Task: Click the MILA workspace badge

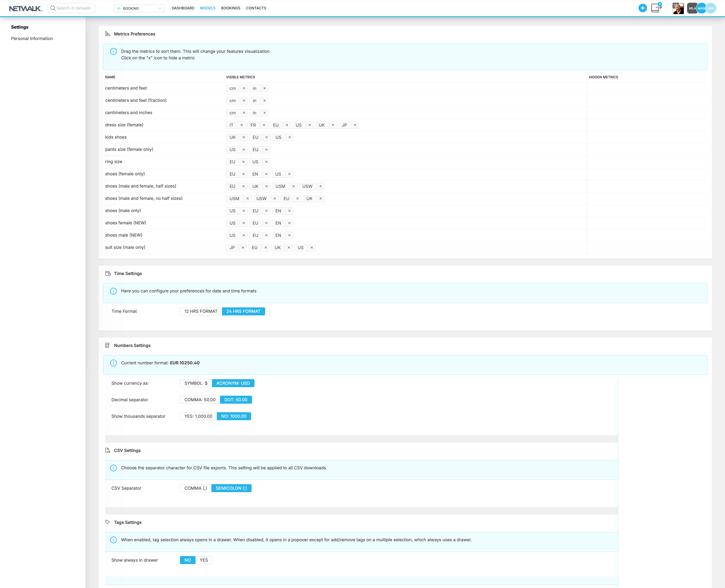Action: 692,8
